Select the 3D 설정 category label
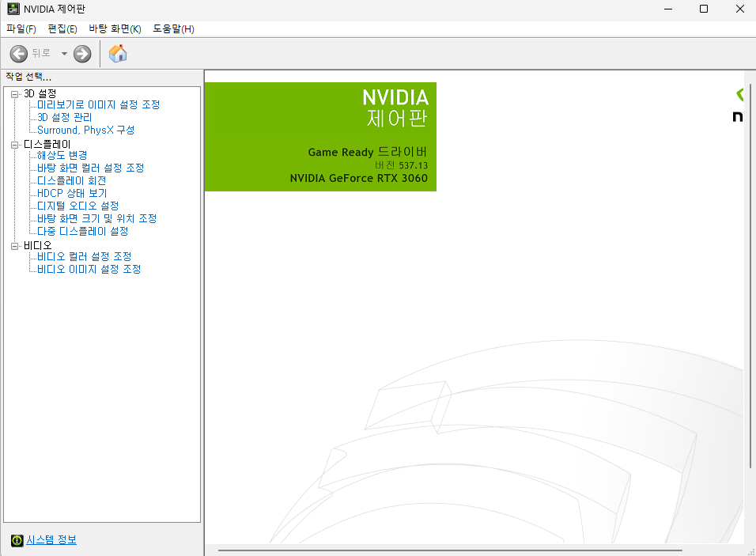756x556 pixels. point(40,93)
